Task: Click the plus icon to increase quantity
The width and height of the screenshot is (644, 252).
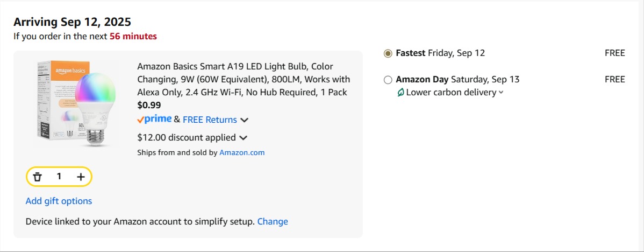Action: (81, 177)
